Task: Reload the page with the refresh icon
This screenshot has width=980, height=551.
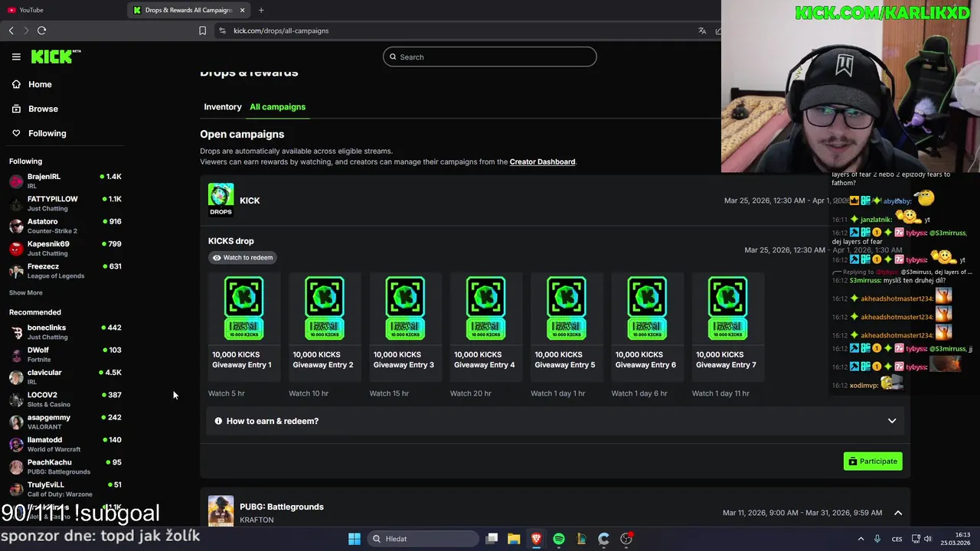Action: [x=42, y=31]
